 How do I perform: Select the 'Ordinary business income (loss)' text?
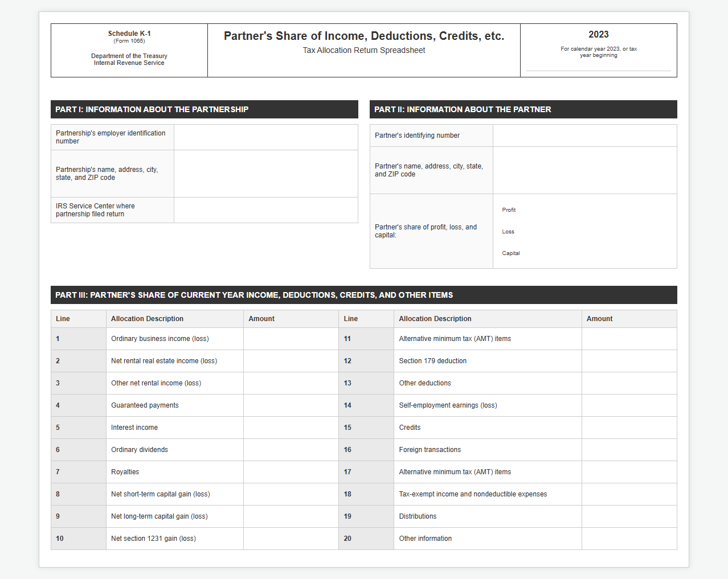[160, 339]
